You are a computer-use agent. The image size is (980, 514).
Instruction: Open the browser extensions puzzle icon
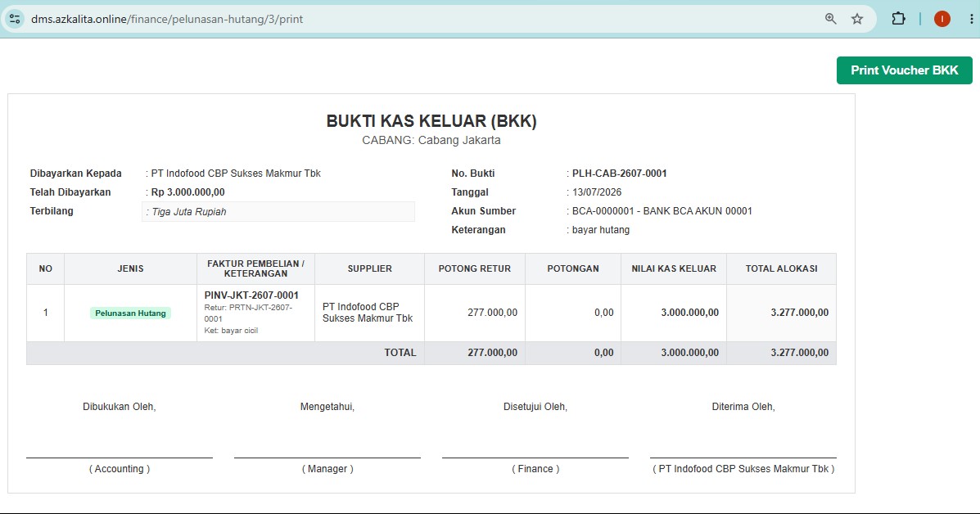pos(898,19)
